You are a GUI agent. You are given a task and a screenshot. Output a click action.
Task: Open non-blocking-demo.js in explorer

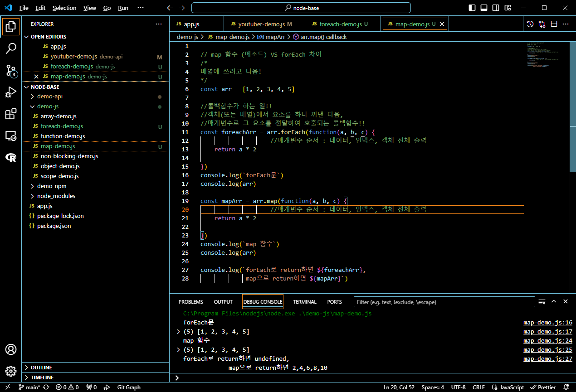click(x=69, y=156)
